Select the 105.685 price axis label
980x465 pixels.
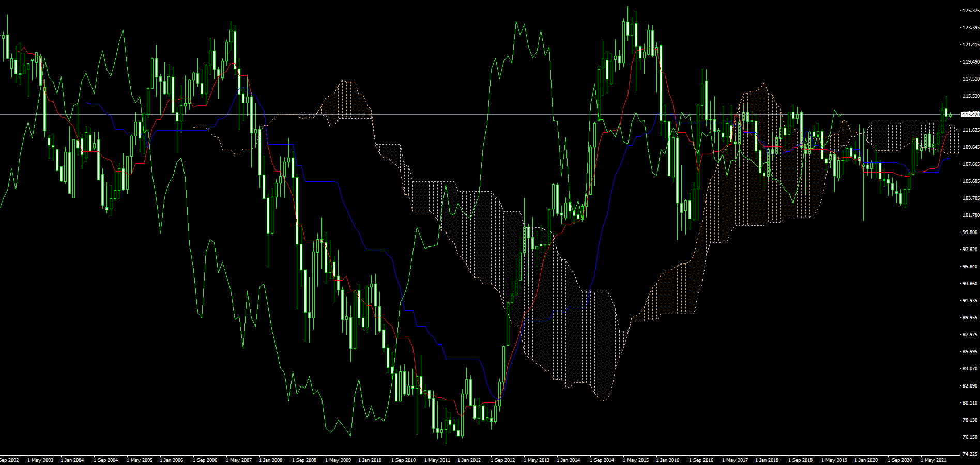[x=971, y=181]
